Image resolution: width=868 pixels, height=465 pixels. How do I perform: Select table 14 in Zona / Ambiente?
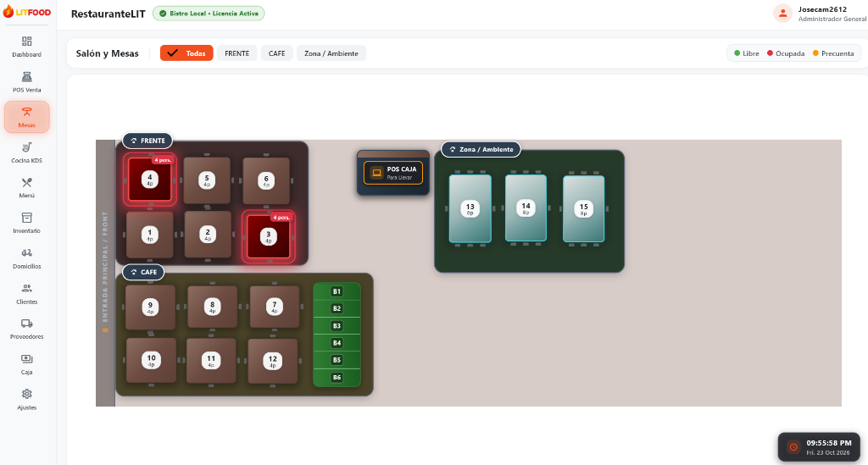click(526, 208)
